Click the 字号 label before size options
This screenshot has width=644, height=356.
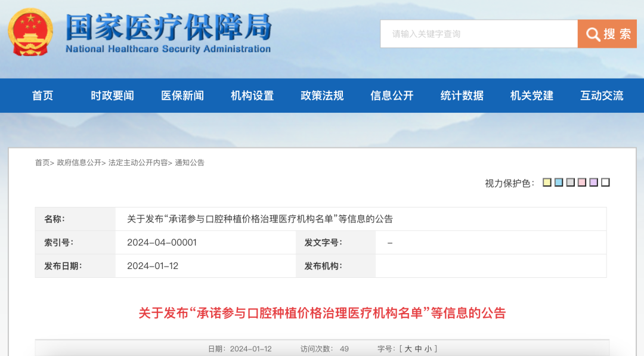[387, 349]
